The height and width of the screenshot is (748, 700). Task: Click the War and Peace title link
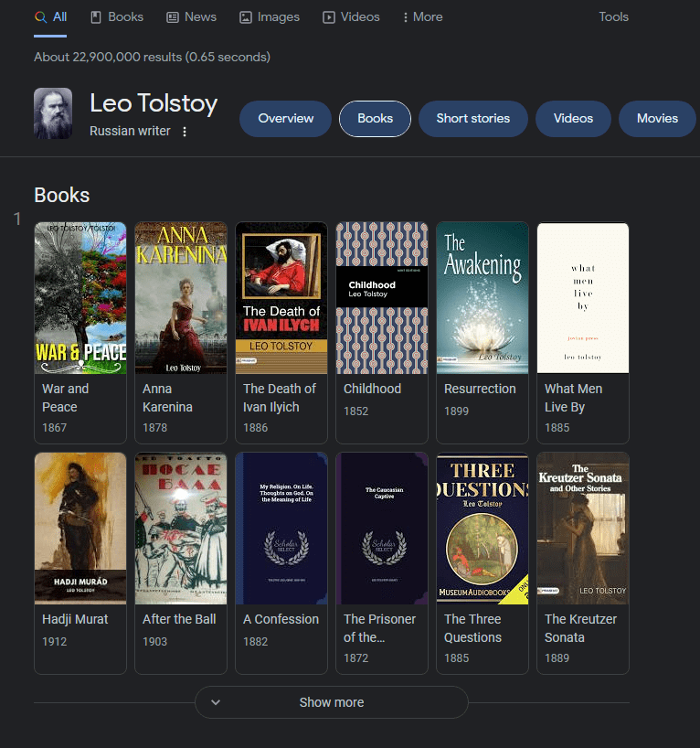65,398
